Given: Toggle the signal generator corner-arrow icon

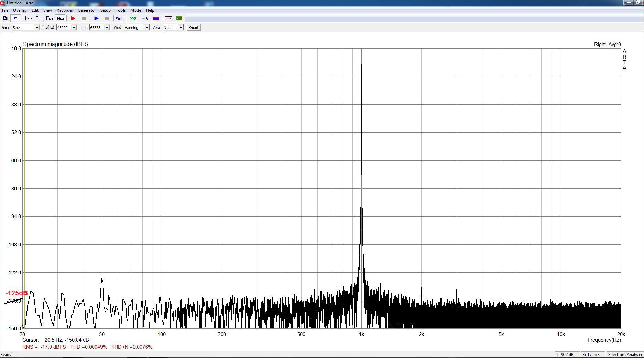Looking at the screenshot, I should pyautogui.click(x=15, y=18).
